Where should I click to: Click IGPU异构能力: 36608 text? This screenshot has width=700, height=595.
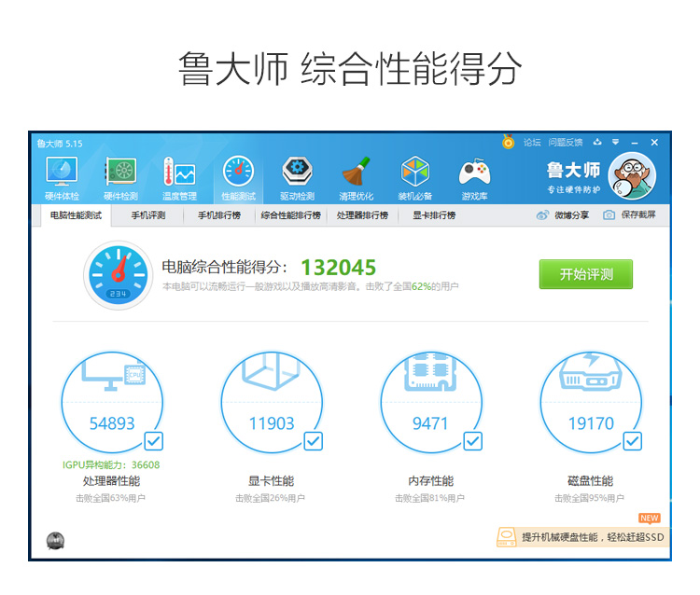pos(111,464)
